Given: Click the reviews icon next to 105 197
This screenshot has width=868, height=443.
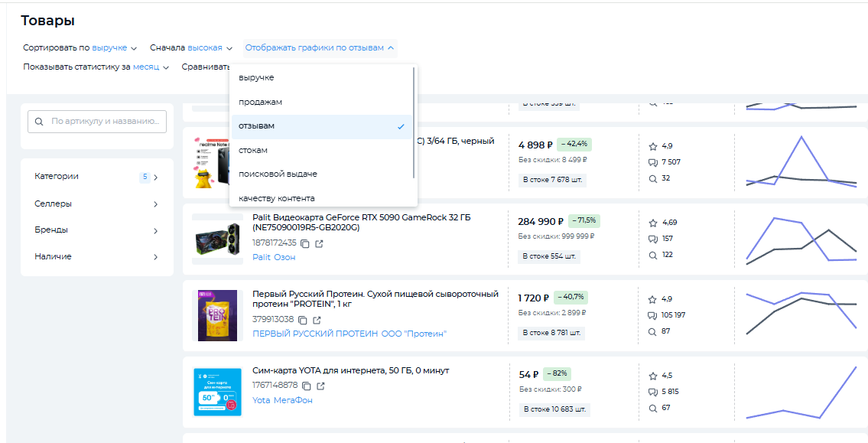Looking at the screenshot, I should coord(652,315).
